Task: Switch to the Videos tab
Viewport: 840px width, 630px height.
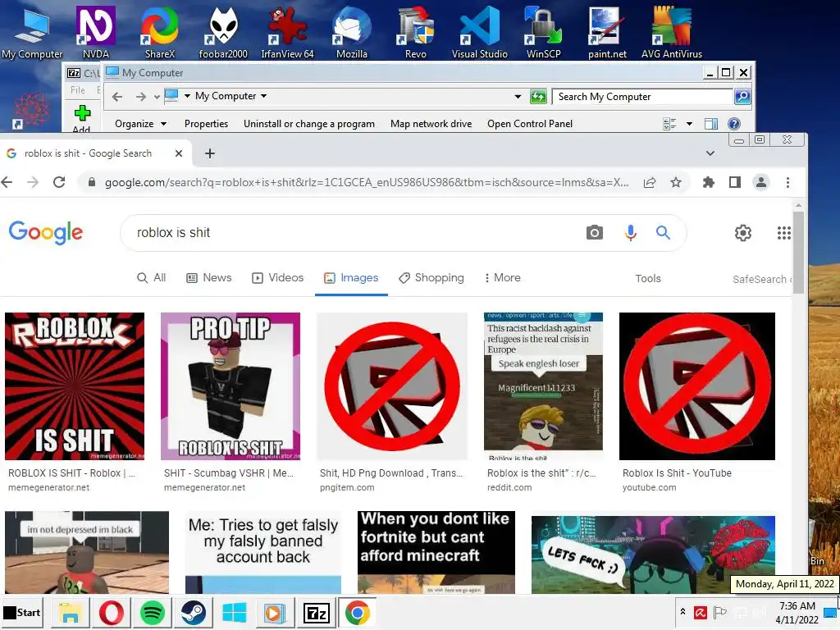Action: 278,277
